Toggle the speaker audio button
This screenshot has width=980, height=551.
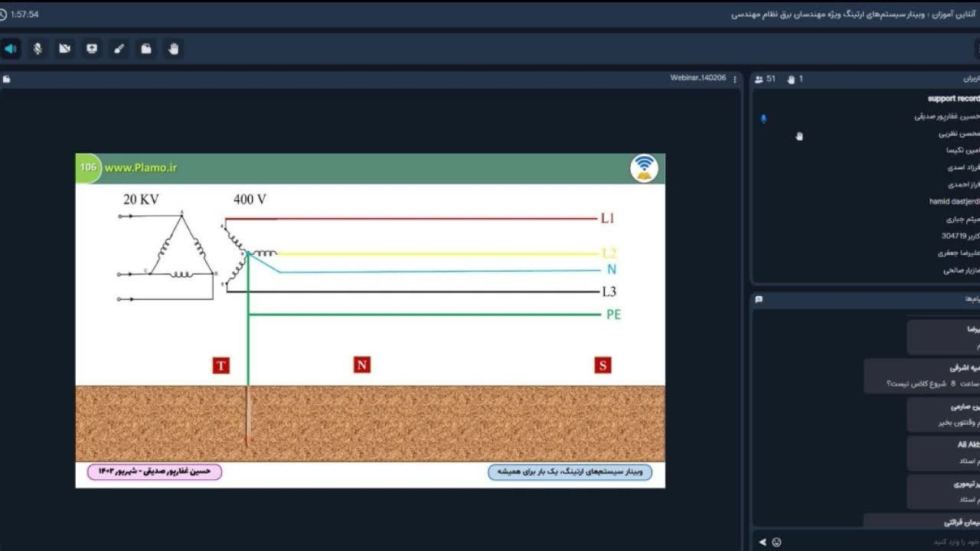pos(11,49)
